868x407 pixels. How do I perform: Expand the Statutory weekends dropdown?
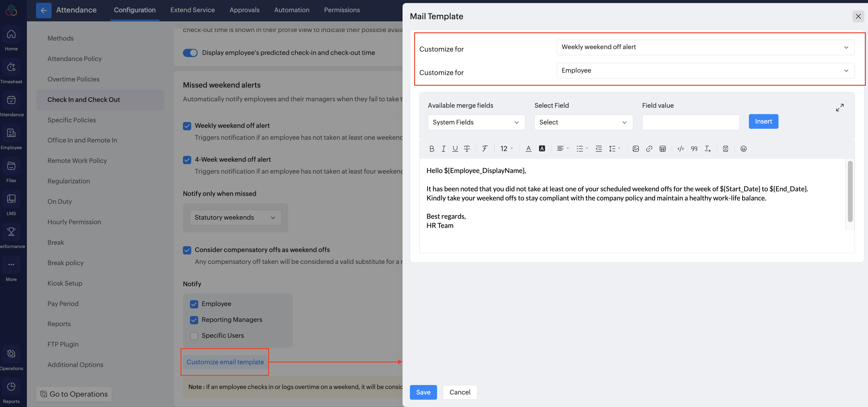coord(235,218)
